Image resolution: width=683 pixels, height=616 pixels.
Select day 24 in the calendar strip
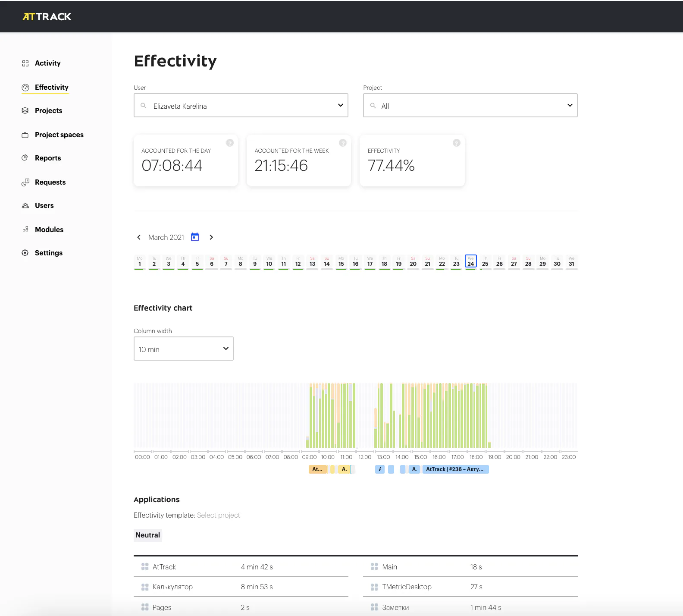point(471,261)
